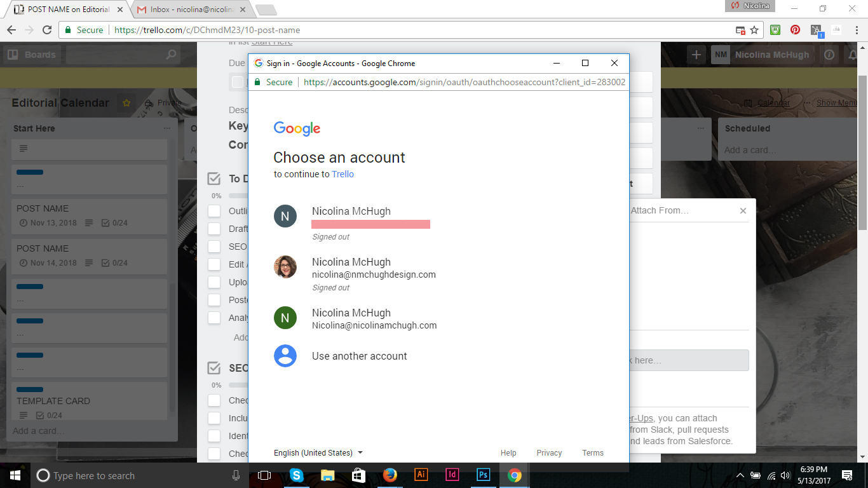Check the Outline checklist checkbox

click(x=214, y=211)
